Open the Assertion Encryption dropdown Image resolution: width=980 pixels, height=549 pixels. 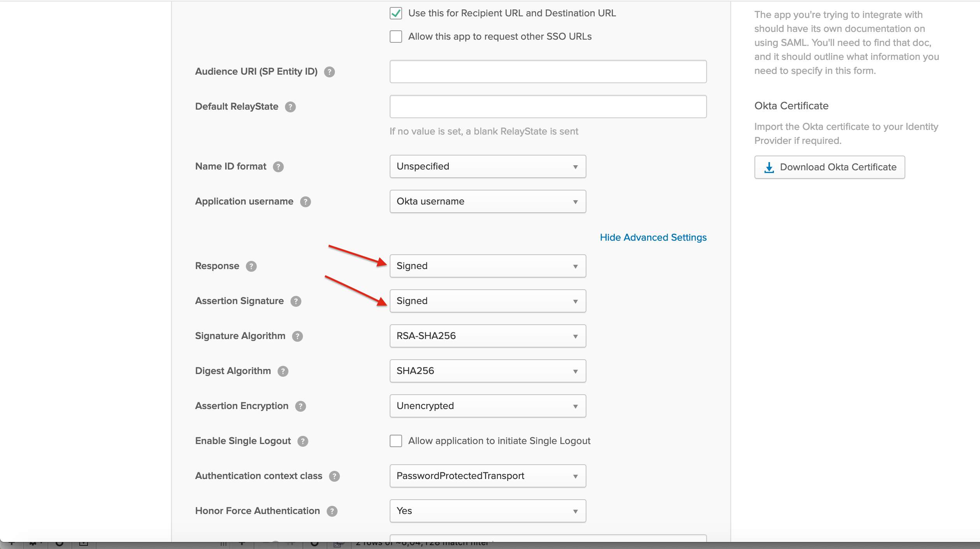(488, 406)
